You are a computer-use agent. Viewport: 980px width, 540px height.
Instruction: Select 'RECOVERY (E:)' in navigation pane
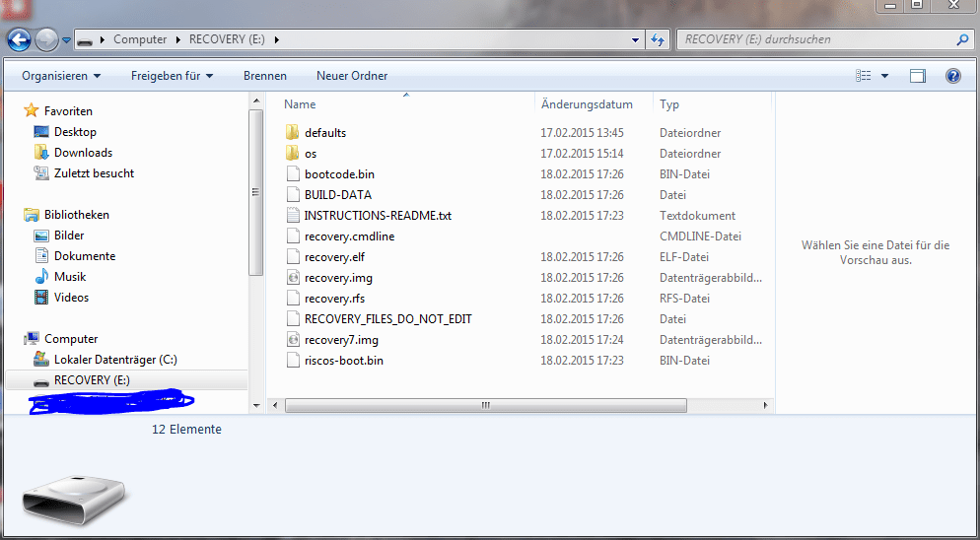click(x=92, y=380)
